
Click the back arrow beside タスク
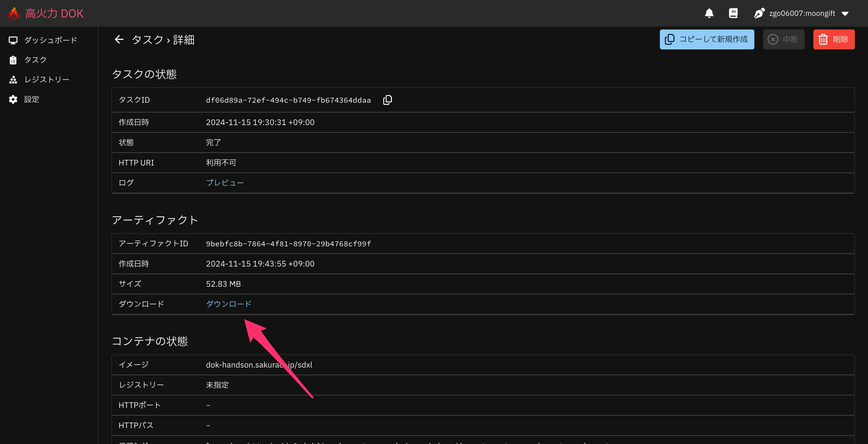point(119,39)
